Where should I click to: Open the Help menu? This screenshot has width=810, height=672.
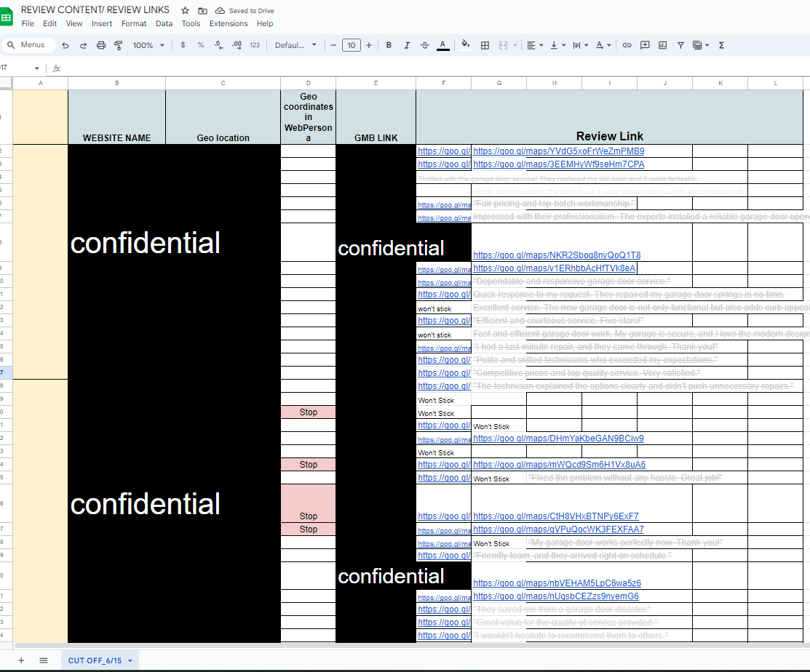pos(264,24)
